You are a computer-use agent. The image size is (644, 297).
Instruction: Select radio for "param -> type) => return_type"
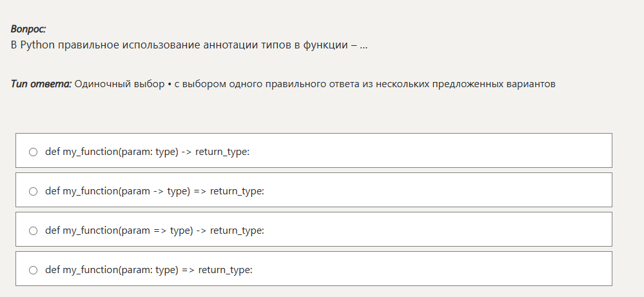coord(33,191)
